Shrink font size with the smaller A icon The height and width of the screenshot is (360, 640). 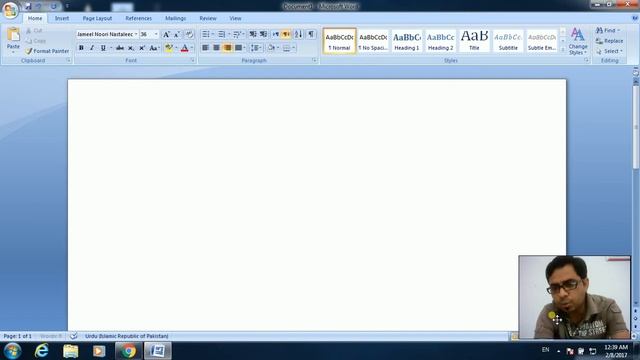(177, 34)
